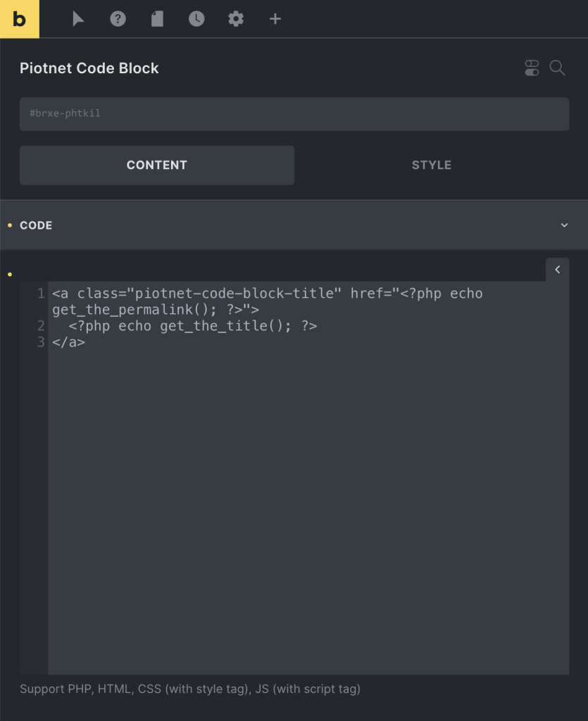This screenshot has height=721, width=588.
Task: Click the Piotnet Code Block title
Action: 89,68
